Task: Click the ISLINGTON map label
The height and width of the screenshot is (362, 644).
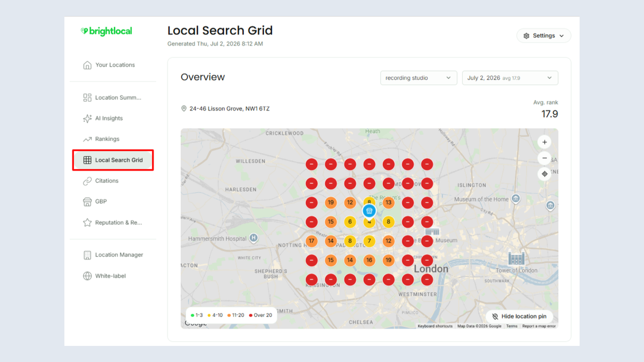Action: pyautogui.click(x=472, y=186)
